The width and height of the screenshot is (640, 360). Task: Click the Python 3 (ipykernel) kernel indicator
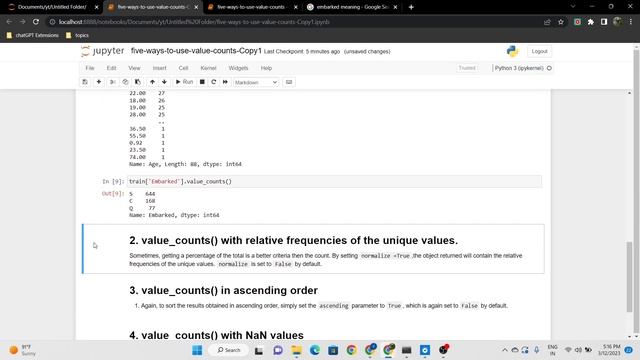(x=523, y=68)
